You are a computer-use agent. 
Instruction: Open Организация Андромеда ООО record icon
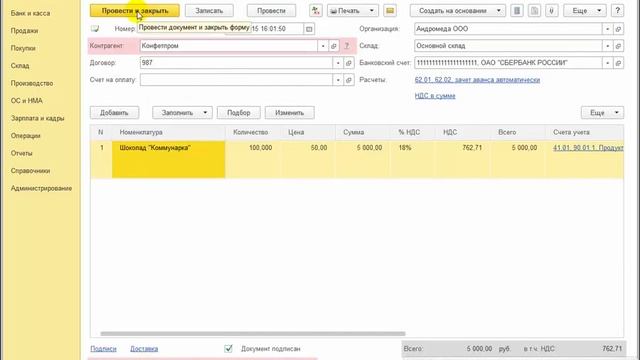pyautogui.click(x=618, y=29)
